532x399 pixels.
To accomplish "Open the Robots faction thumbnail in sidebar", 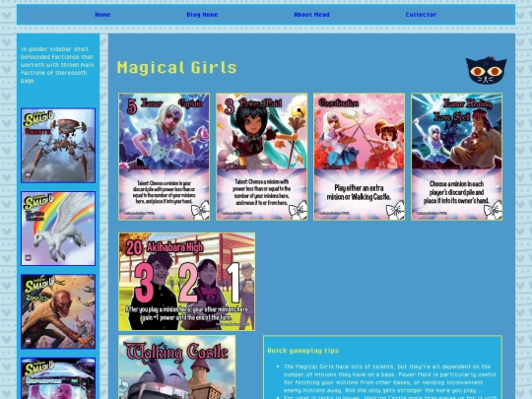I will tap(58, 146).
